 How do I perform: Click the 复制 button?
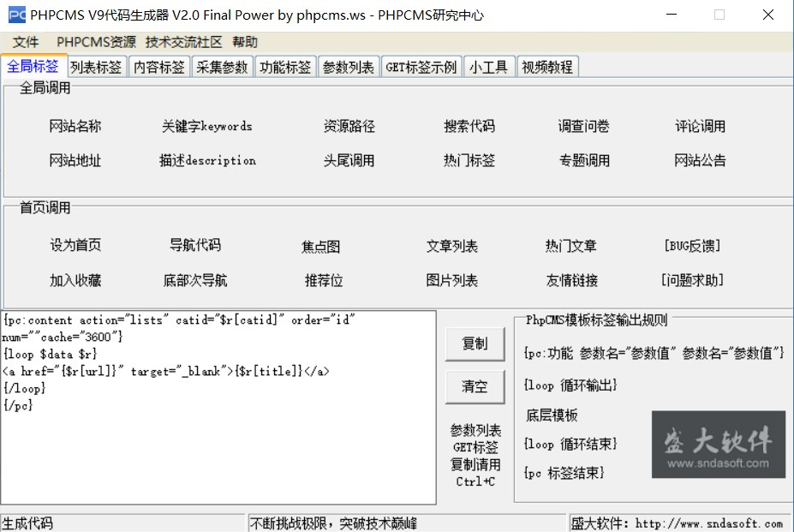coord(475,344)
